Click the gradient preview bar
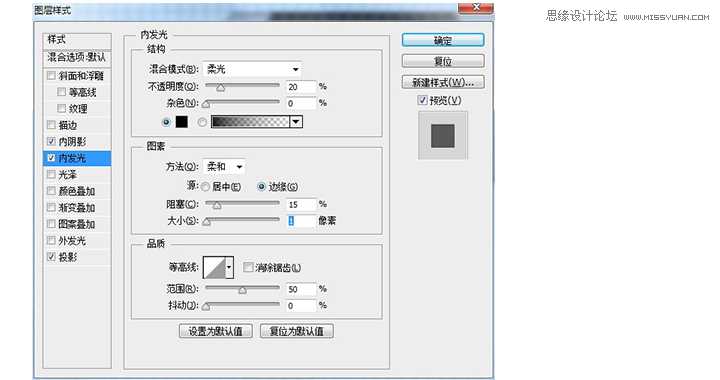720x380 pixels. pos(250,122)
